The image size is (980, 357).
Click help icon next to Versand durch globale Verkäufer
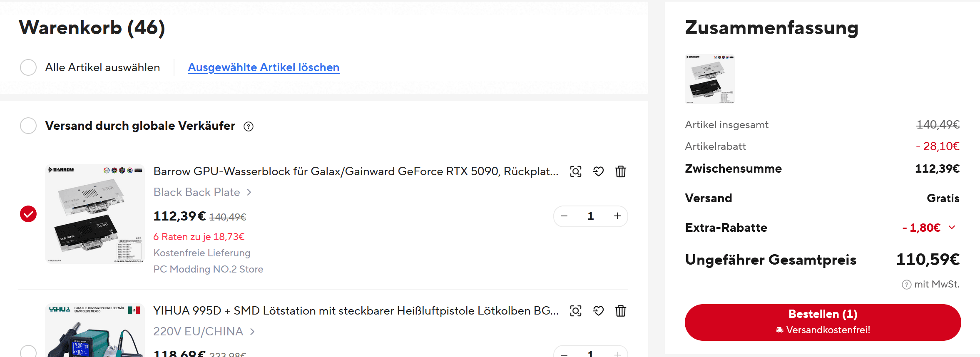(x=249, y=126)
